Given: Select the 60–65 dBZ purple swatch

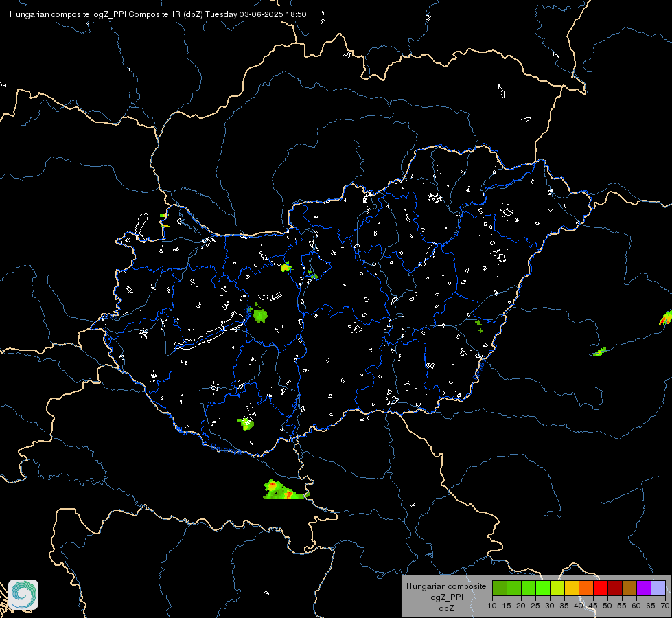Looking at the screenshot, I should click(x=644, y=588).
